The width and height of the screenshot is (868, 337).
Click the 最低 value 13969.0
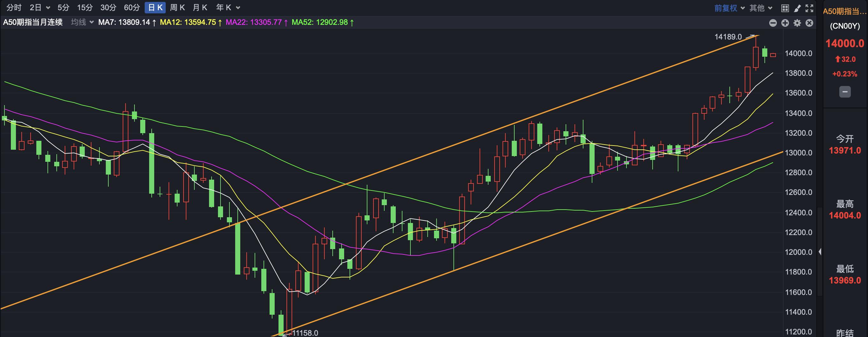click(845, 280)
